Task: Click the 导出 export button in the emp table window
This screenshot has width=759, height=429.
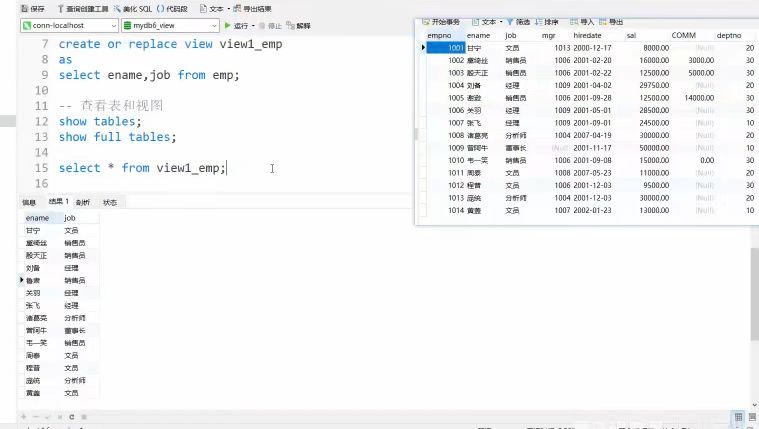Action: pyautogui.click(x=611, y=22)
